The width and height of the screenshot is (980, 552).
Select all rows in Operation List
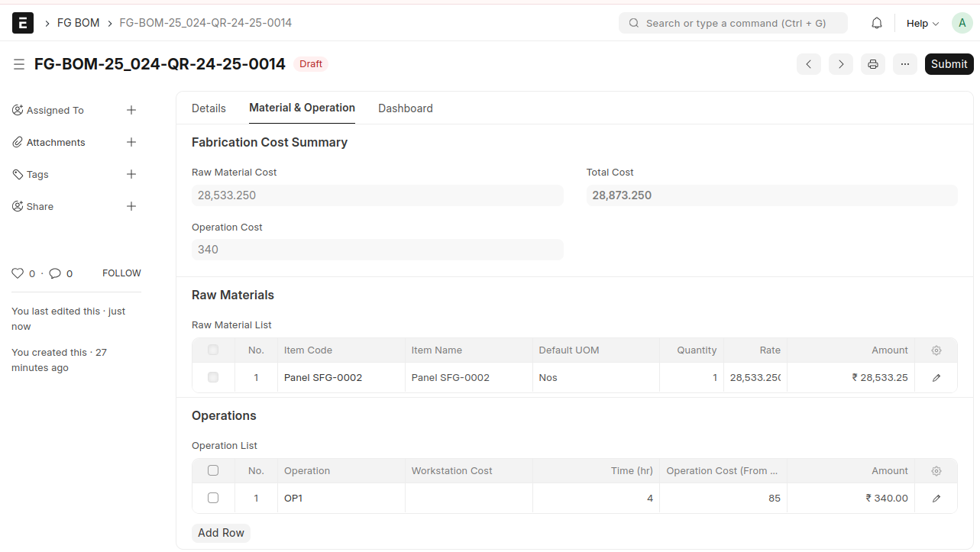[213, 470]
